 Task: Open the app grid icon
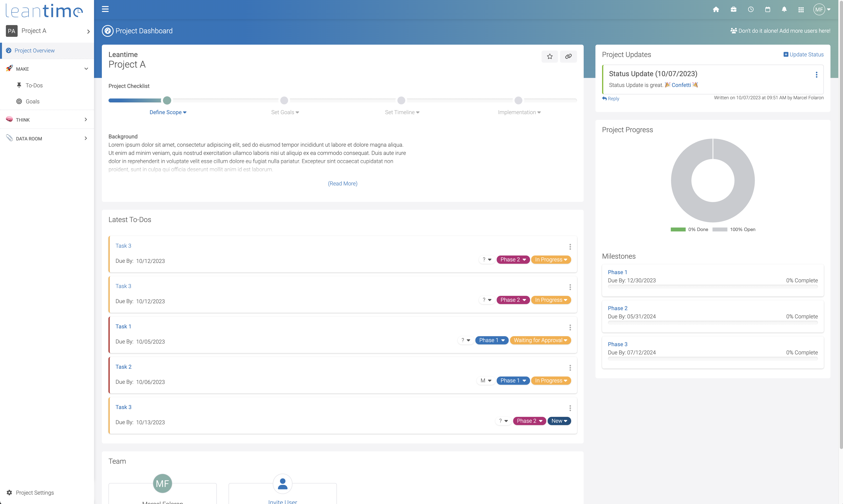[801, 10]
